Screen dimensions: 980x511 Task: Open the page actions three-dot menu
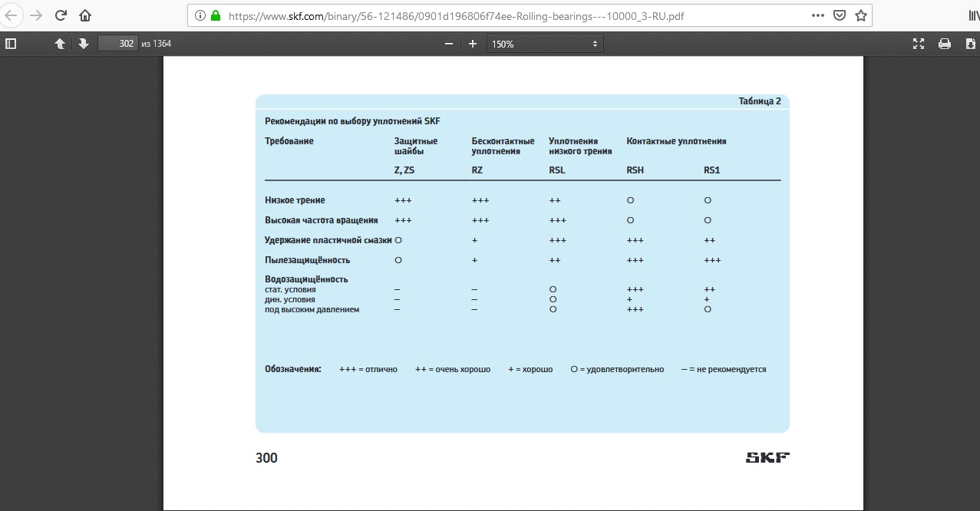[818, 15]
